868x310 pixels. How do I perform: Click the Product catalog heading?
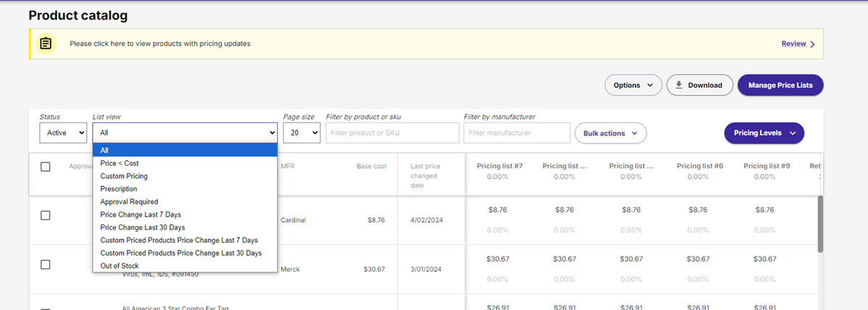(x=78, y=15)
